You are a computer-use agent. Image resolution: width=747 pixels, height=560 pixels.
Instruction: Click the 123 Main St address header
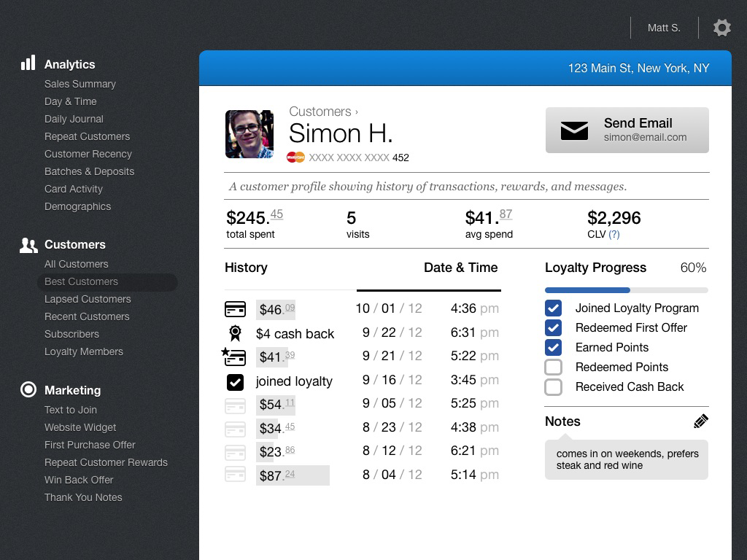click(x=638, y=68)
